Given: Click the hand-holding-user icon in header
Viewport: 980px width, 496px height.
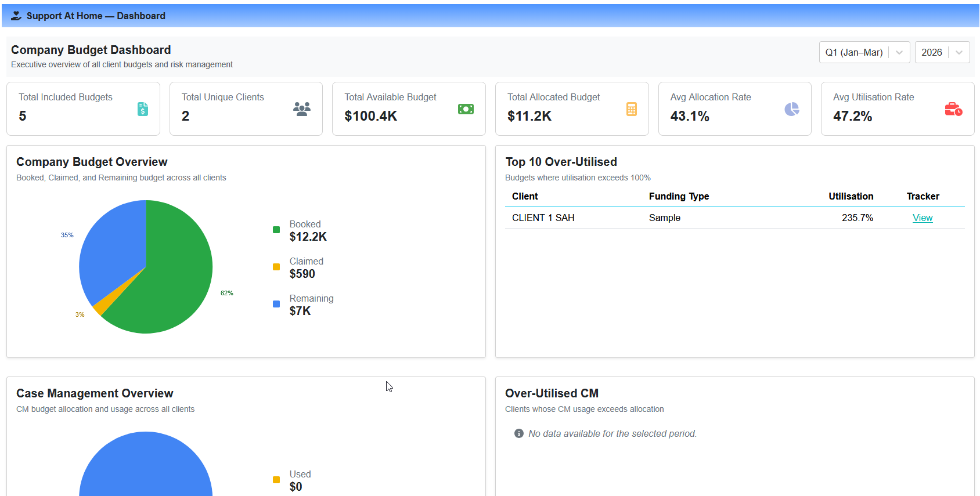Looking at the screenshot, I should (16, 16).
